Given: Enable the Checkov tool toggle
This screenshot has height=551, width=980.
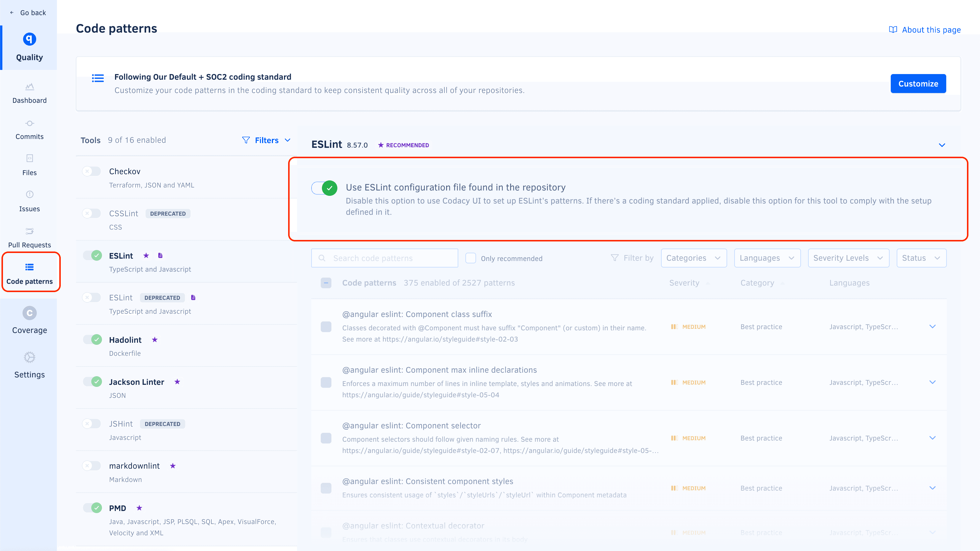Looking at the screenshot, I should (x=91, y=171).
